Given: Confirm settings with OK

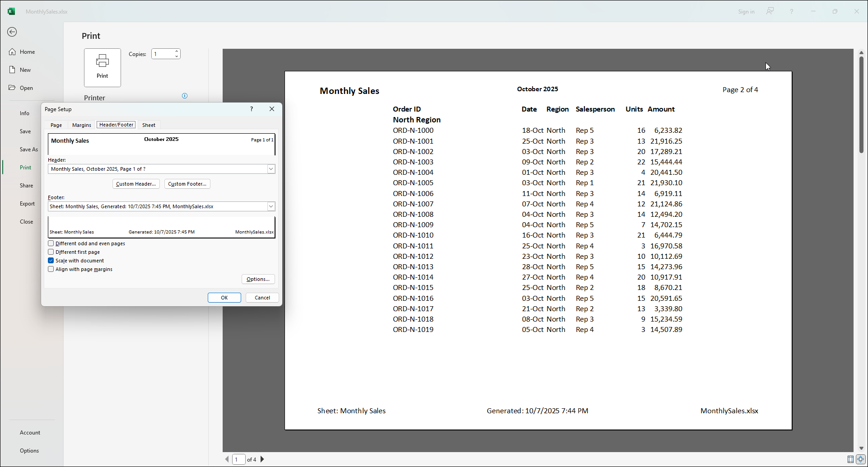Looking at the screenshot, I should [224, 297].
